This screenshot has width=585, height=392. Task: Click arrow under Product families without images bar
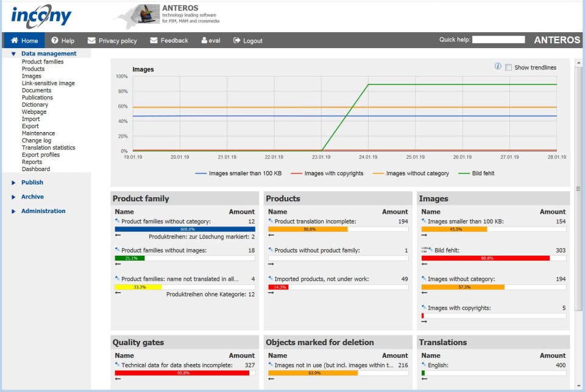tap(118, 264)
